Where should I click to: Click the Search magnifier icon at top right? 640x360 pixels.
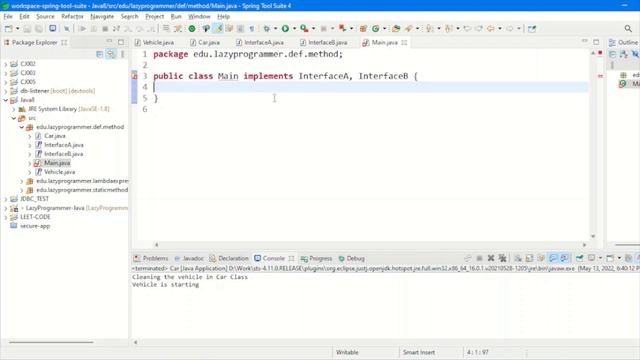click(x=628, y=29)
